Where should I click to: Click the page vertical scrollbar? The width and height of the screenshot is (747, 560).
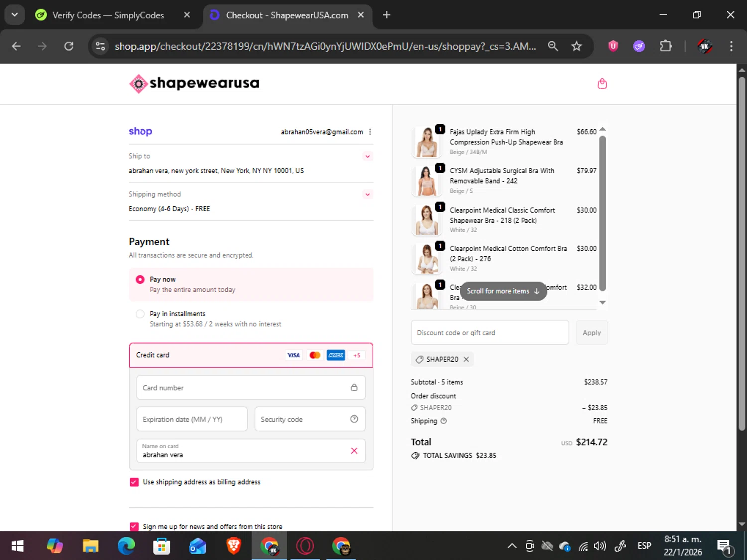tap(742, 254)
